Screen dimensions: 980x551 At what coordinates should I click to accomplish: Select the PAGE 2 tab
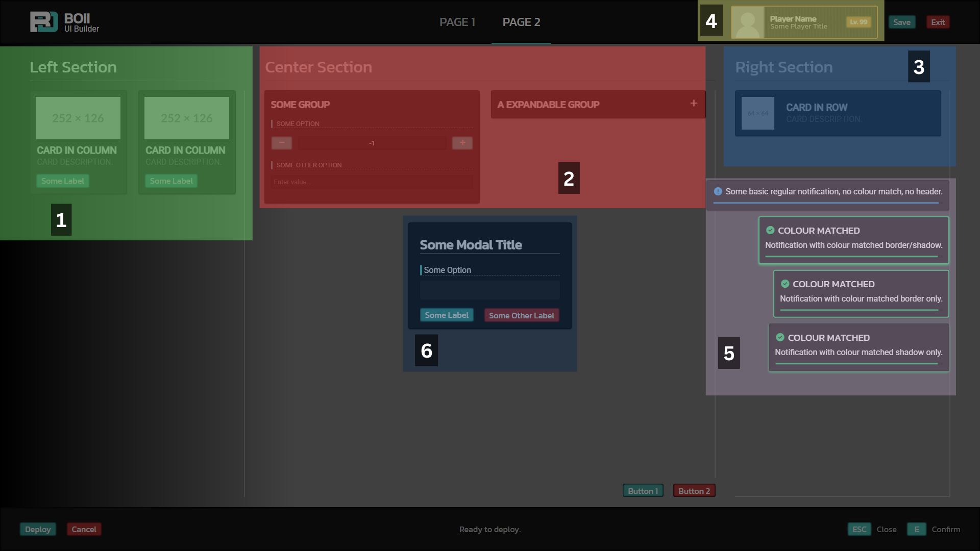point(521,22)
